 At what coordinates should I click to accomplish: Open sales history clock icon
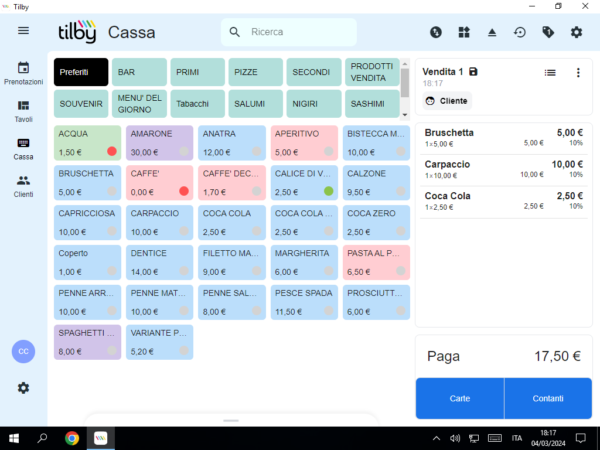[x=519, y=32]
